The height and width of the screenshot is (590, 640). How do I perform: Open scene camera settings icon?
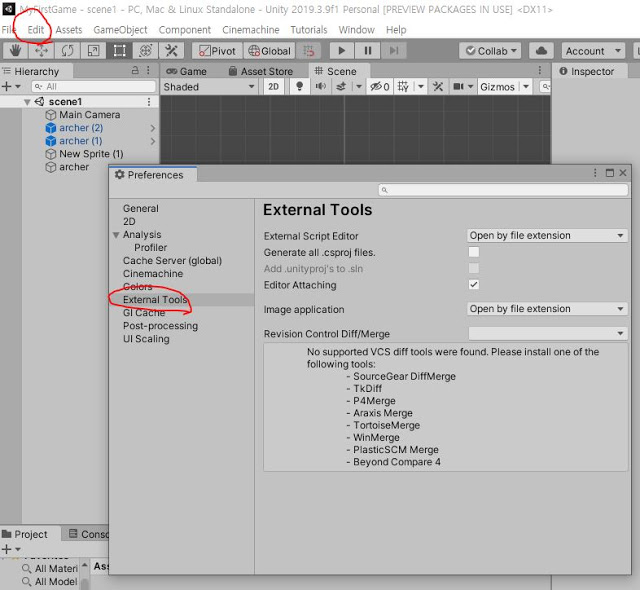coord(459,87)
